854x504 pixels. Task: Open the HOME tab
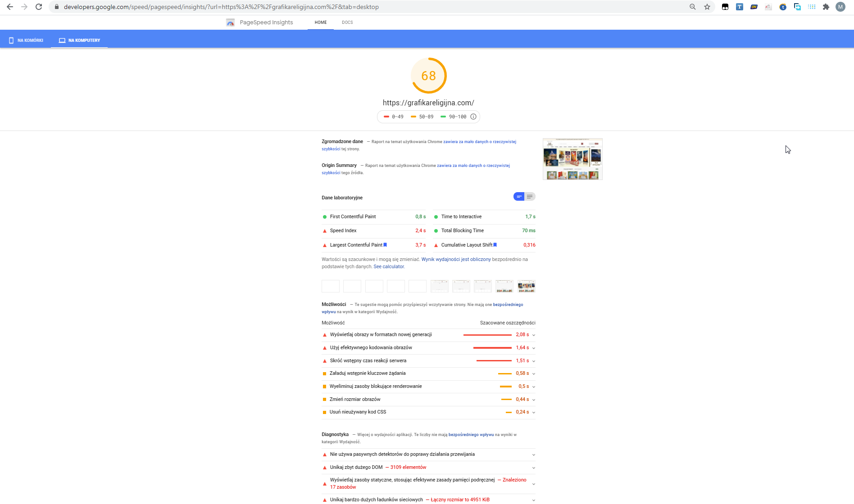click(321, 22)
